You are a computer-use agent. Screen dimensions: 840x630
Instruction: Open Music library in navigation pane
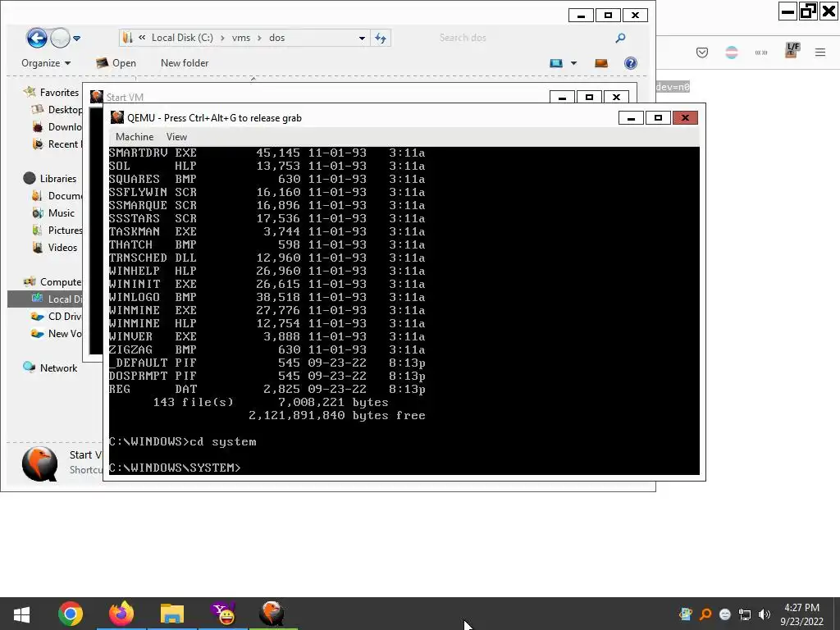click(53, 212)
